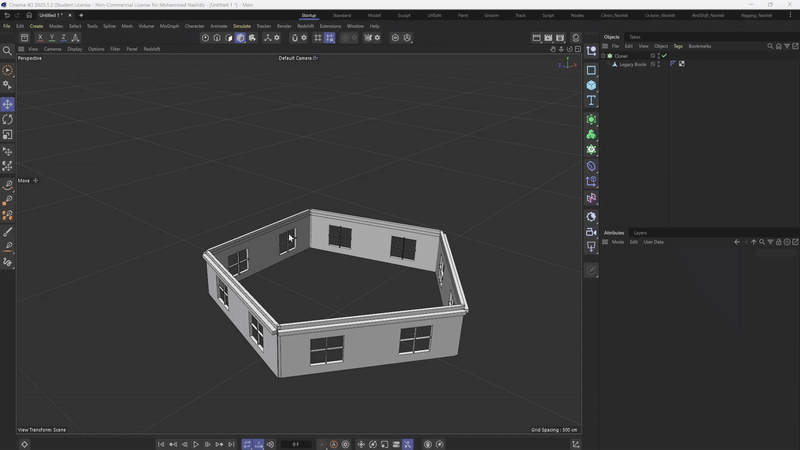Click the Legacy Boole object icon

(x=614, y=64)
